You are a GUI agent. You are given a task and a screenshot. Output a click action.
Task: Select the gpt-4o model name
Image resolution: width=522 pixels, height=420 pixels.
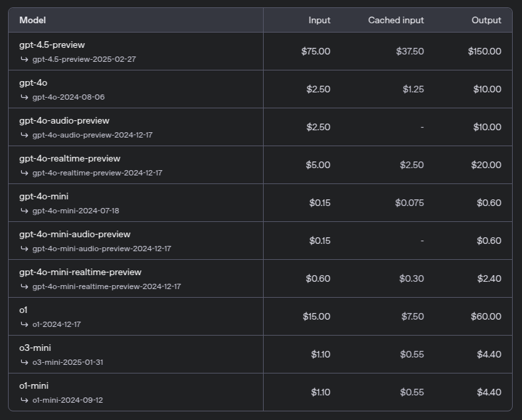[x=33, y=83]
